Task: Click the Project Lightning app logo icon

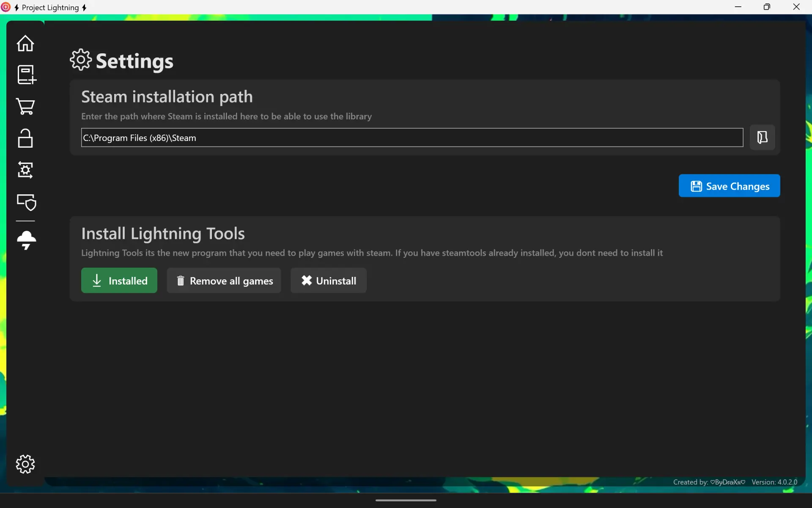Action: (x=5, y=7)
